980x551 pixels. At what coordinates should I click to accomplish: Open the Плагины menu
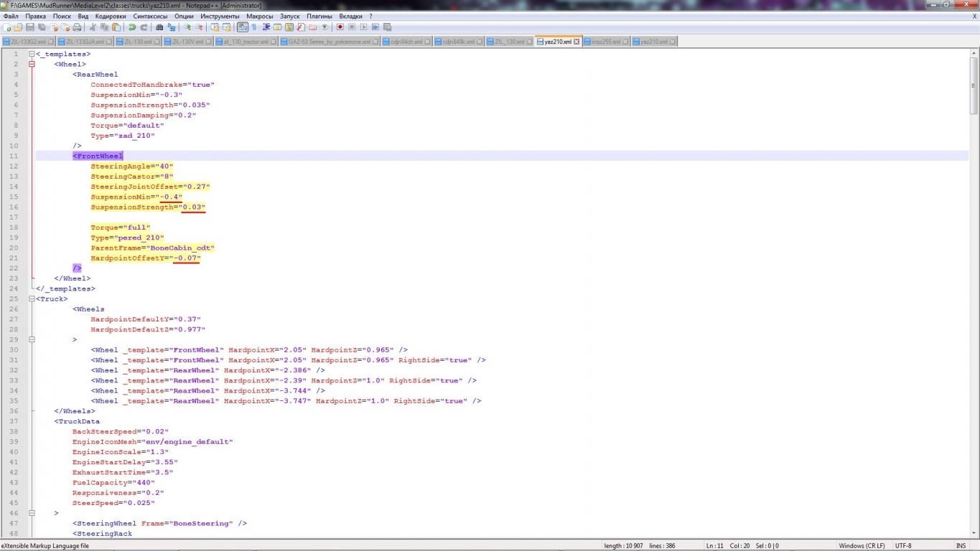coord(319,16)
